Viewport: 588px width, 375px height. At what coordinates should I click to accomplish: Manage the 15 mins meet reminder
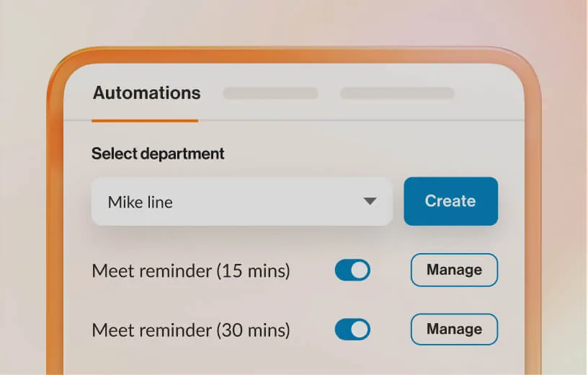point(454,270)
